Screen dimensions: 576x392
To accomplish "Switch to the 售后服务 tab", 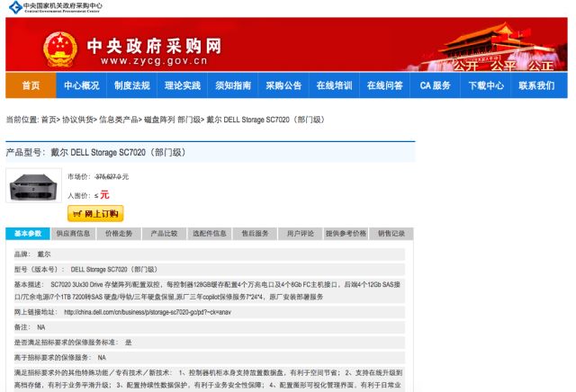I will click(x=255, y=234).
